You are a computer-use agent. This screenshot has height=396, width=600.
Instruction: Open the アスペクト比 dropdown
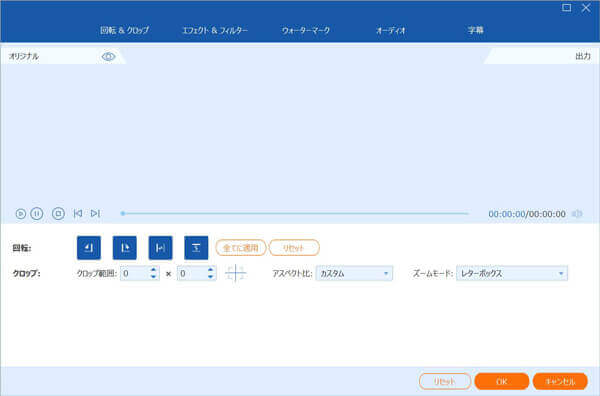click(x=354, y=273)
